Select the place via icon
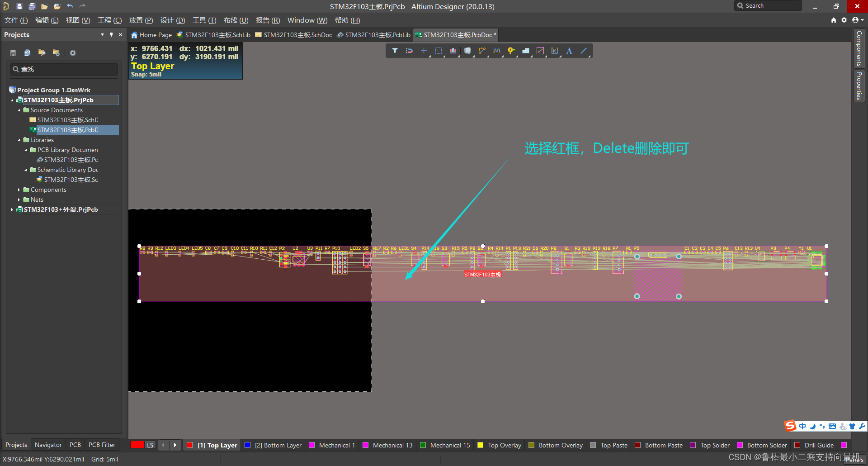868x466 pixels. point(511,51)
